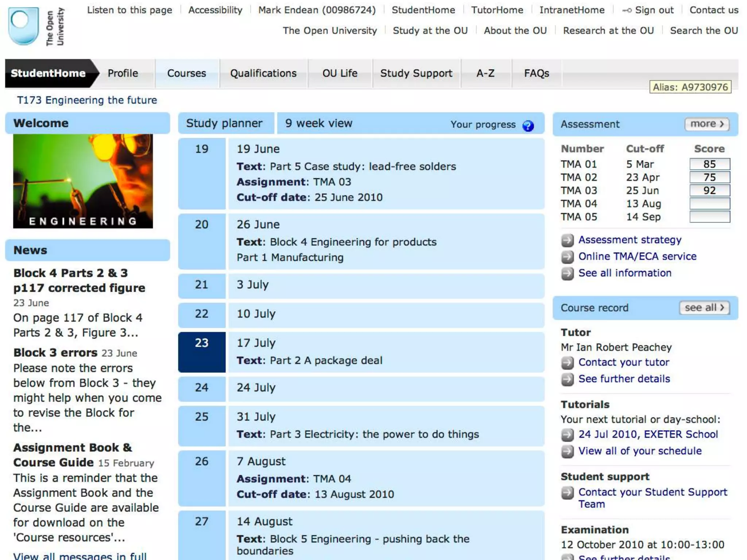Click arrow icon beside Online TMA/ECA service
The height and width of the screenshot is (560, 747).
coord(567,257)
